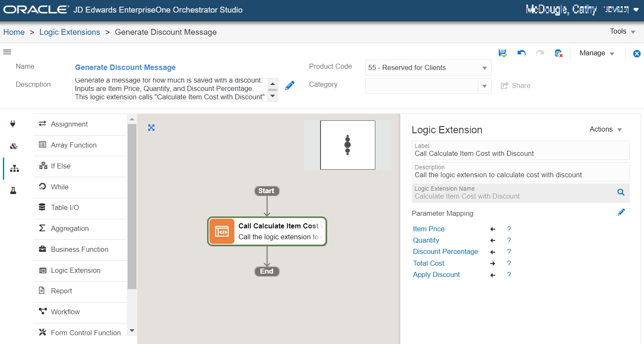Select the Call Calculate Item Cost node
Screen dimensions: 644x344
click(267, 231)
